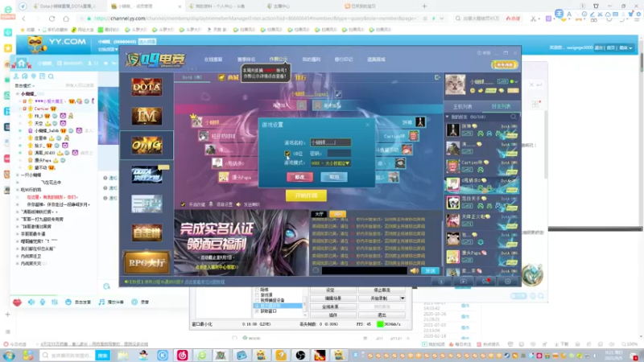Image resolution: width=644 pixels, height=362 pixels.
Task: Click the browser reload button
Action: click(x=52, y=19)
